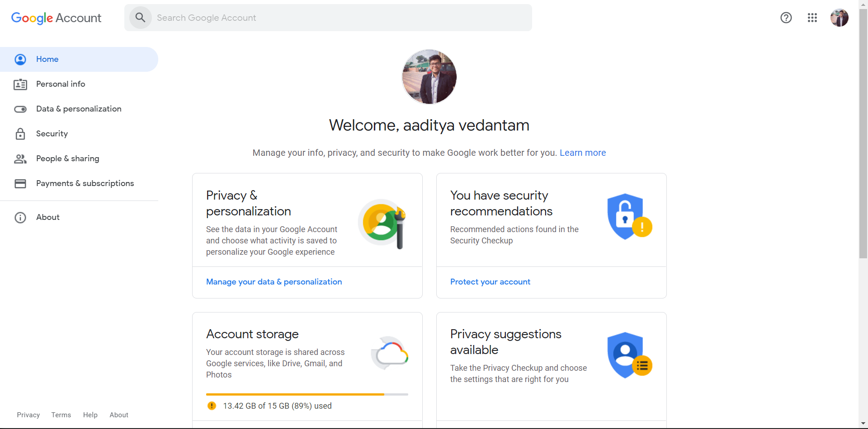The height and width of the screenshot is (429, 868).
Task: Select Security in the left sidebar
Action: coord(52,134)
